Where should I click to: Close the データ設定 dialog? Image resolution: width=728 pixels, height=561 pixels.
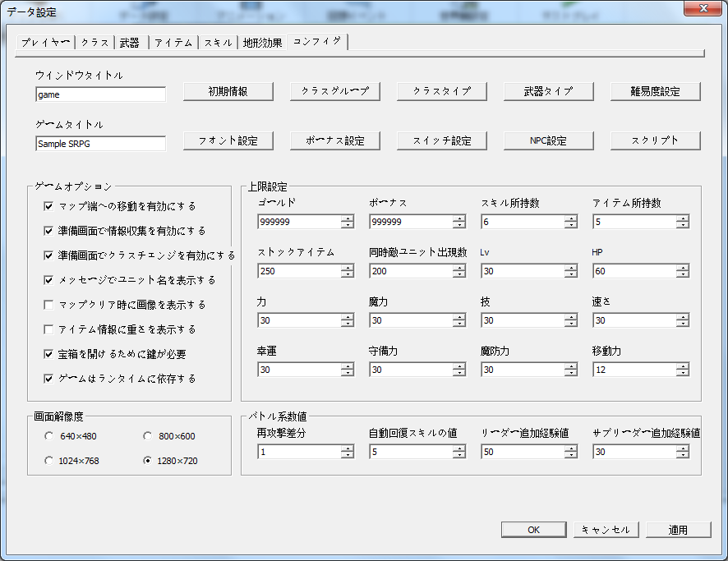click(703, 8)
